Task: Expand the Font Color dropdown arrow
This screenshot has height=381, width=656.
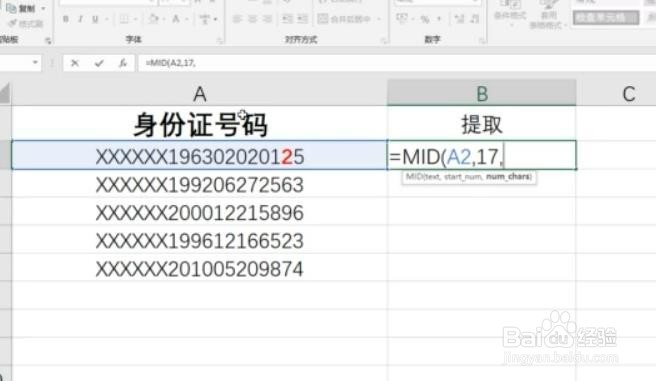Action: (187, 19)
